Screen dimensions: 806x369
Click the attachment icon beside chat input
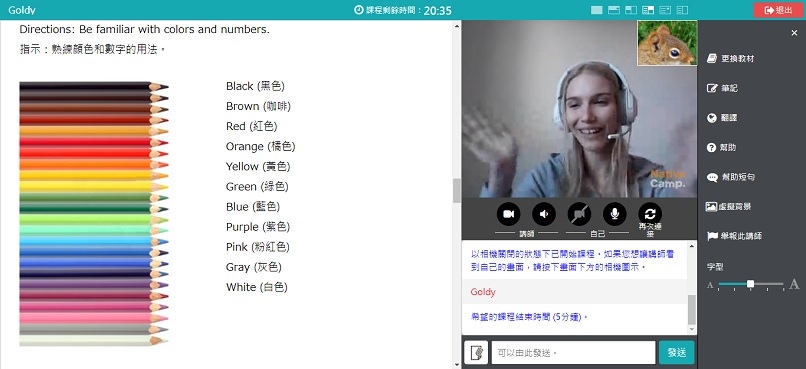pyautogui.click(x=476, y=353)
